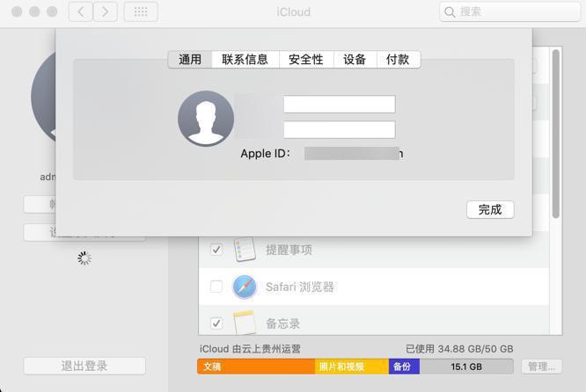The width and height of the screenshot is (586, 392).
Task: Switch to the 设备 tab
Action: tap(355, 60)
